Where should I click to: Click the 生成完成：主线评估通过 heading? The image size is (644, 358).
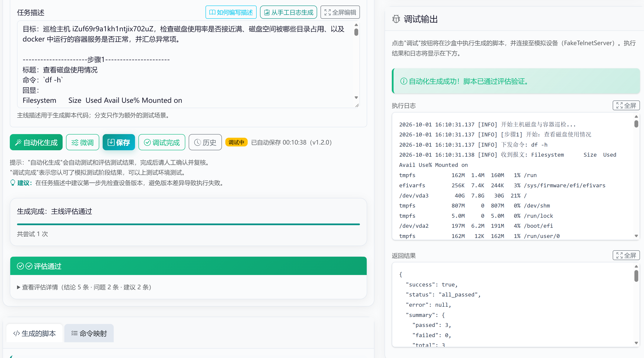(x=55, y=211)
